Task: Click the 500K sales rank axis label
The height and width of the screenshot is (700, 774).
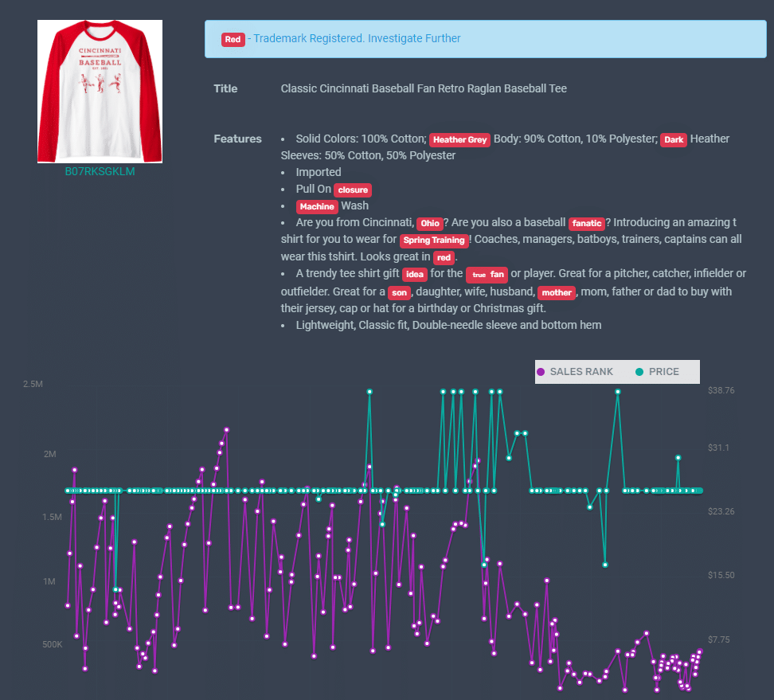Action: [x=53, y=644]
